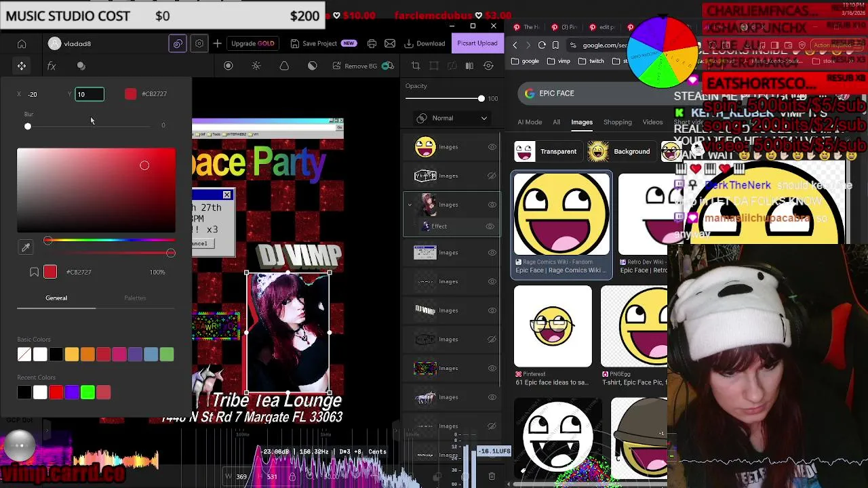Click the Remove BG button
Image resolution: width=868 pixels, height=488 pixels.
tap(355, 66)
